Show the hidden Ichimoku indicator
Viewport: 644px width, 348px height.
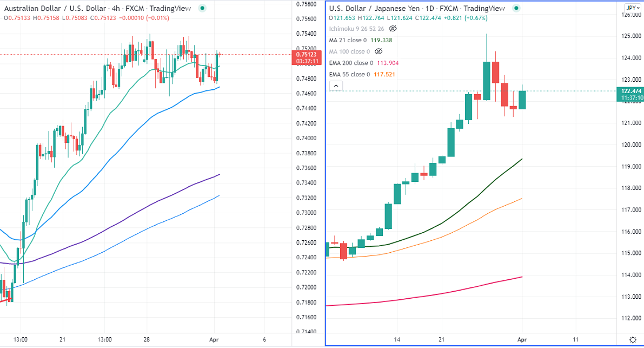pos(393,28)
